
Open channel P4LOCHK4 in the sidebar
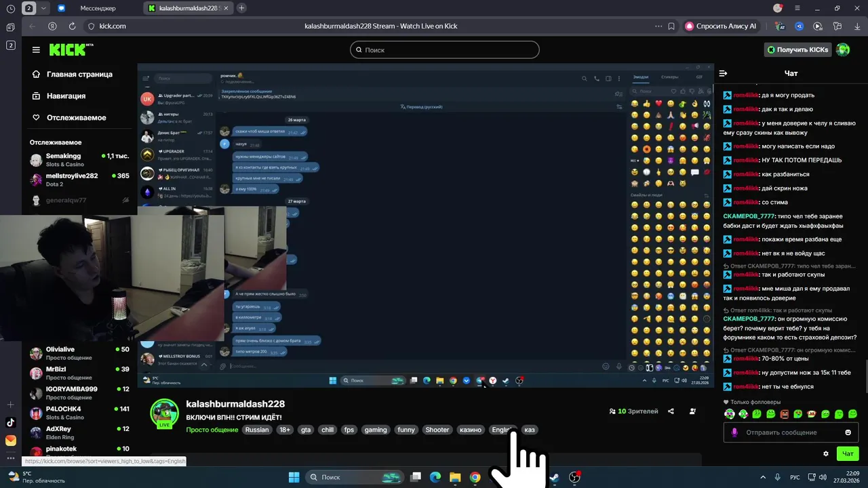(79, 413)
